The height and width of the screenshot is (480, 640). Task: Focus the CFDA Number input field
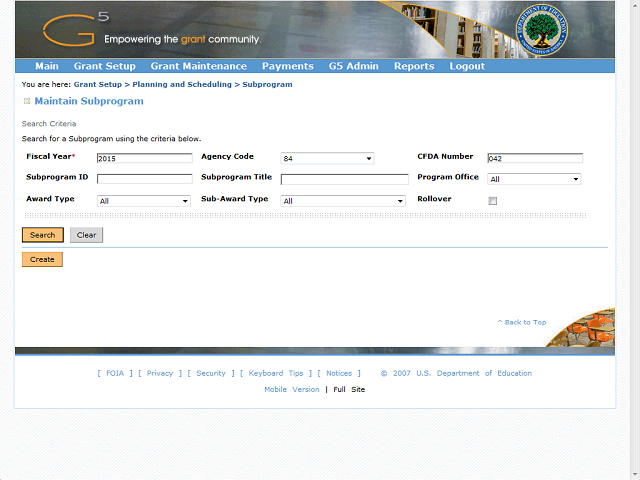(x=535, y=158)
